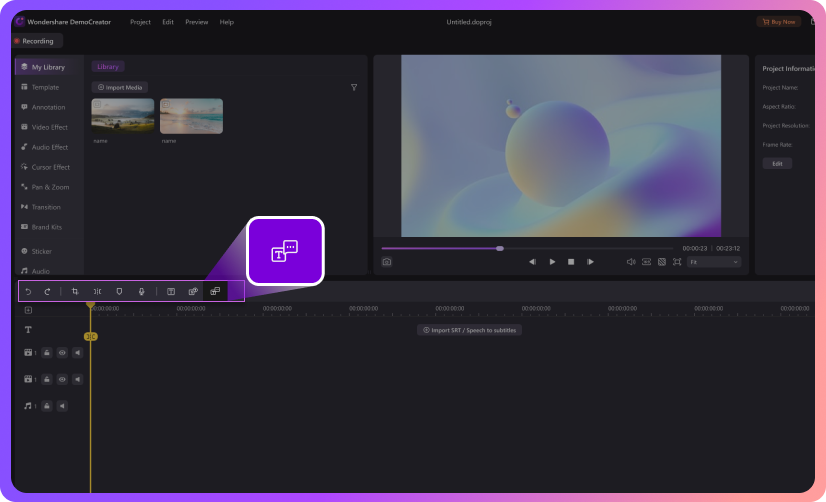Lock the audio track

47,406
